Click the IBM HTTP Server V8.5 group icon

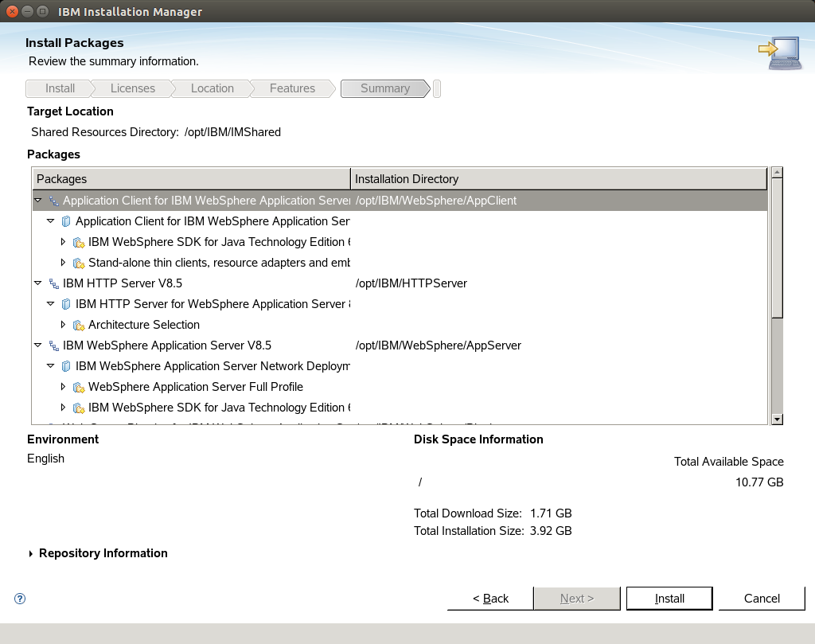pos(53,283)
